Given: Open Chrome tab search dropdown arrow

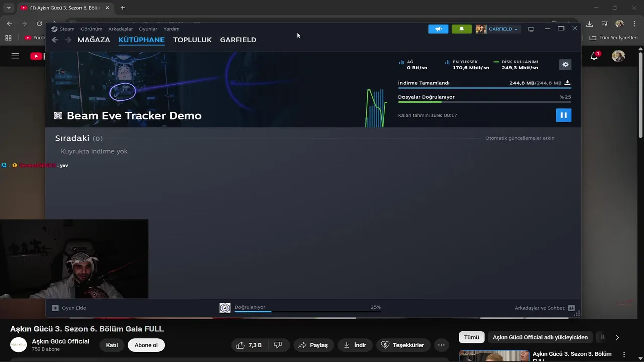Looking at the screenshot, I should (8, 8).
